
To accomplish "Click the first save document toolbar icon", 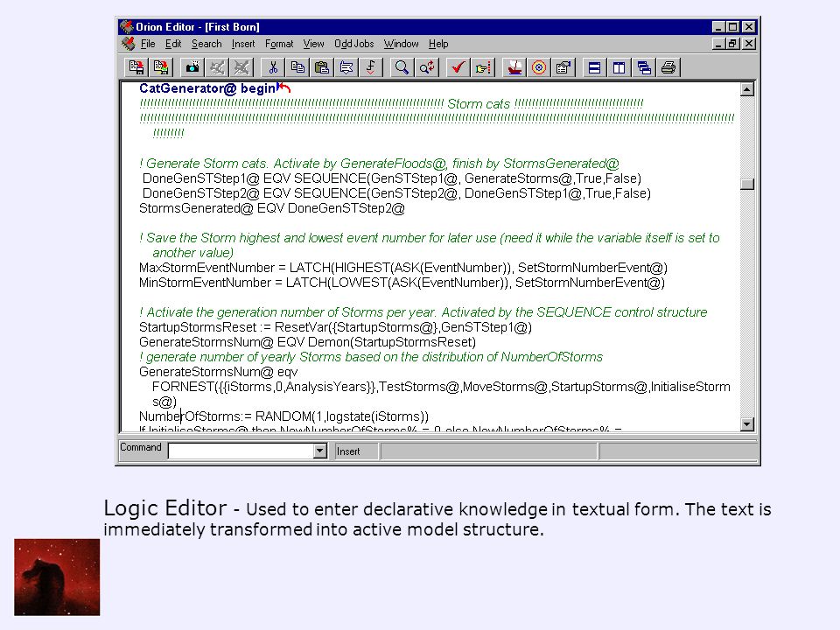I will point(136,67).
